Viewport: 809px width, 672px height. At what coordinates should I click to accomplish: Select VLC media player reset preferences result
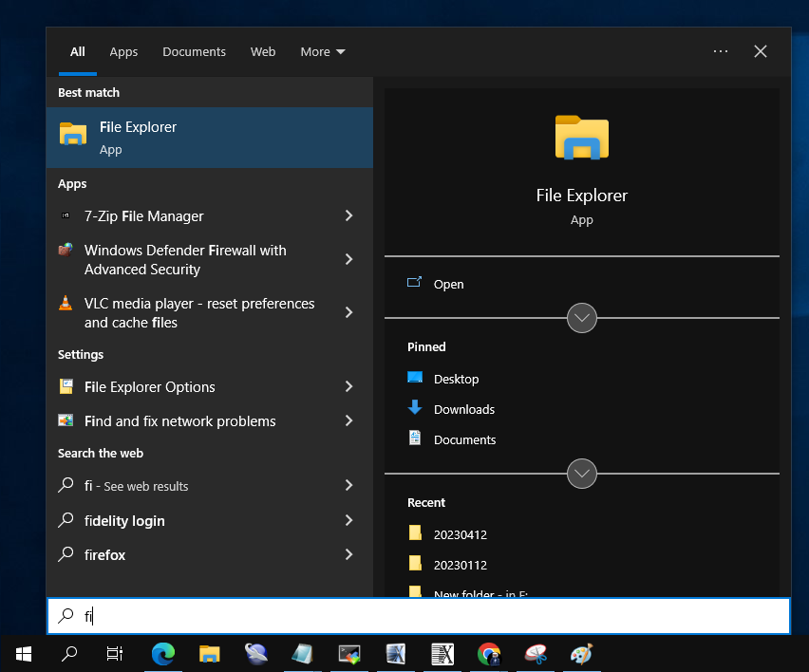pos(198,313)
